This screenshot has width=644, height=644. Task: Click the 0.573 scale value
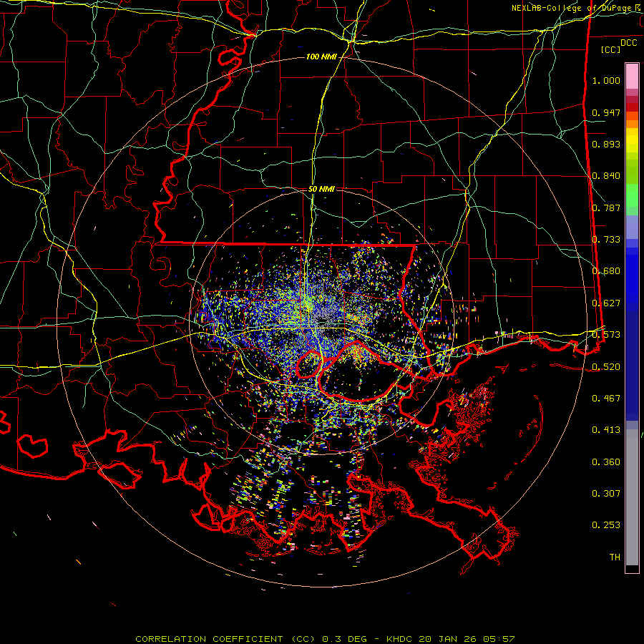click(606, 335)
